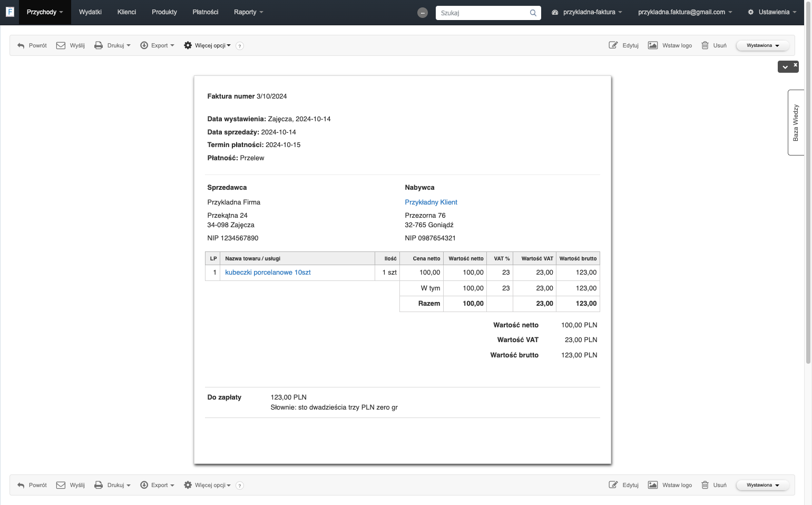Click the printer icon in top toolbar

(x=99, y=45)
